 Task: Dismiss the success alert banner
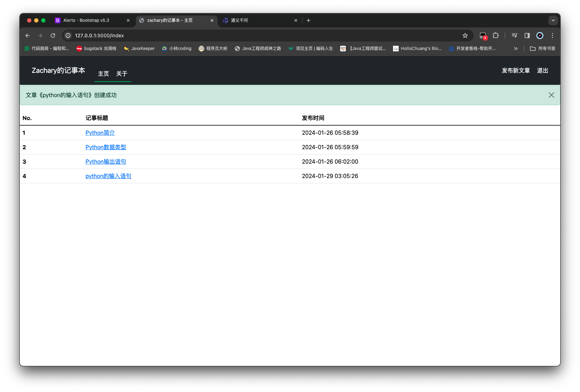tap(551, 95)
